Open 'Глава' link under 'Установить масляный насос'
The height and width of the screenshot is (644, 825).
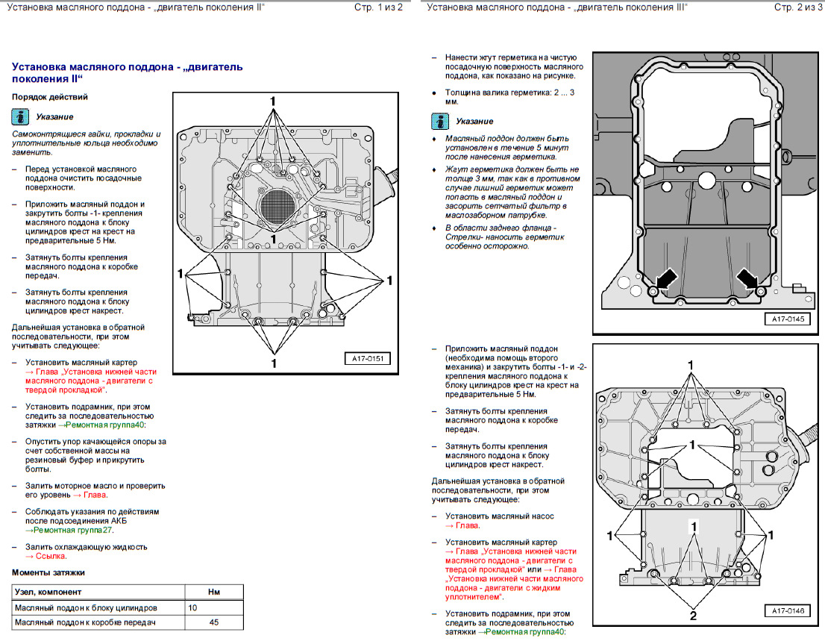pyautogui.click(x=466, y=525)
